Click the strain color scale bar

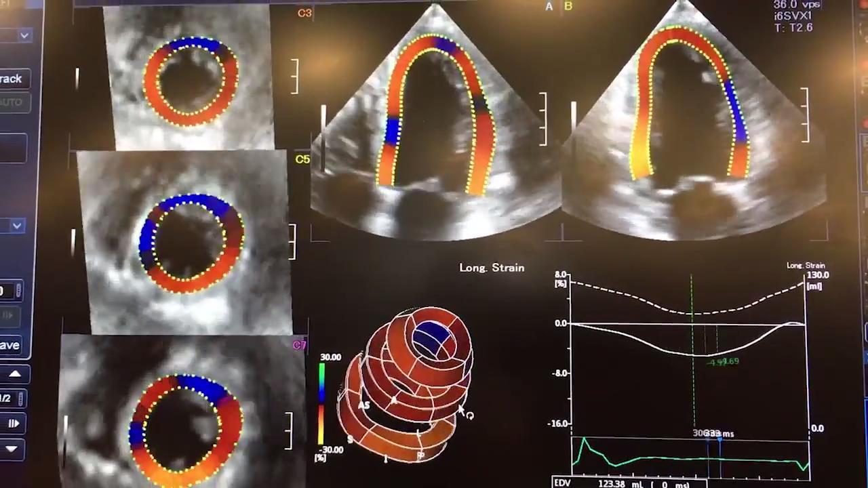coord(321,403)
